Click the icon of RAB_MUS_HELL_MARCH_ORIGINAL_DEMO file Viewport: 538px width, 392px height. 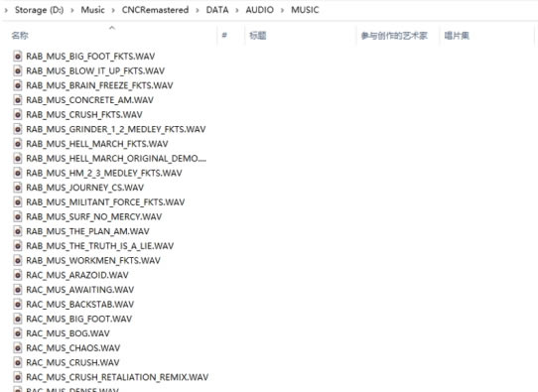pyautogui.click(x=18, y=158)
